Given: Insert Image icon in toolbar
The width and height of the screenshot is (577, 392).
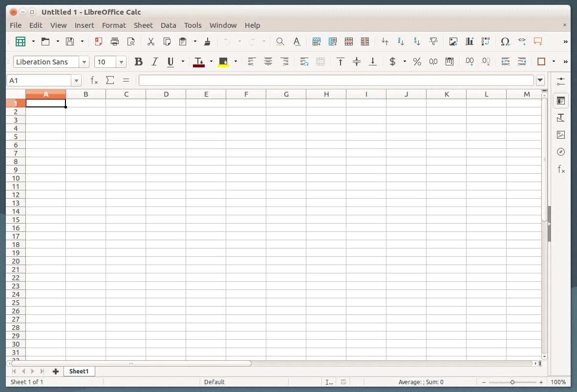Looking at the screenshot, I should pyautogui.click(x=453, y=41).
